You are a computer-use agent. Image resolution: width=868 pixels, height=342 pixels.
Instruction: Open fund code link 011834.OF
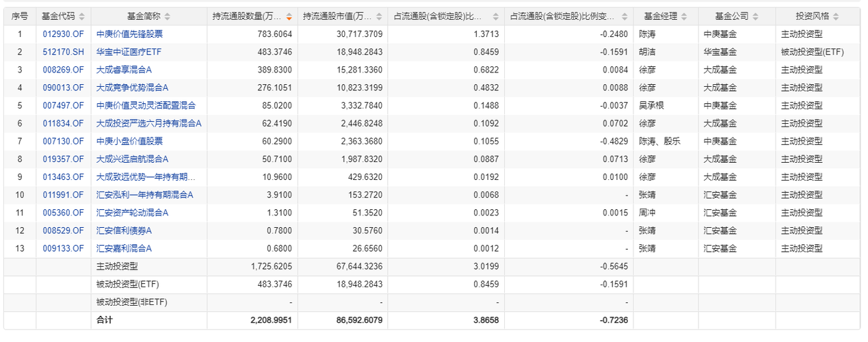pyautogui.click(x=63, y=123)
